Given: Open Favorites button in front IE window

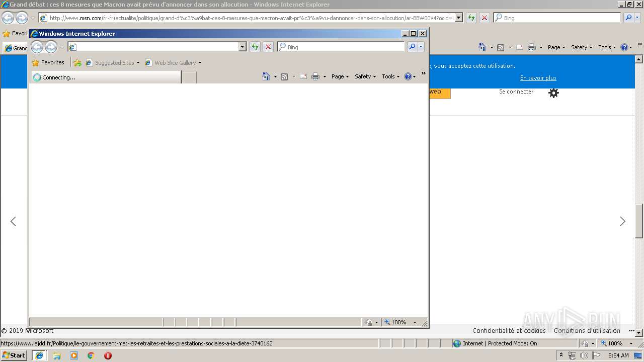Looking at the screenshot, I should click(48, 63).
